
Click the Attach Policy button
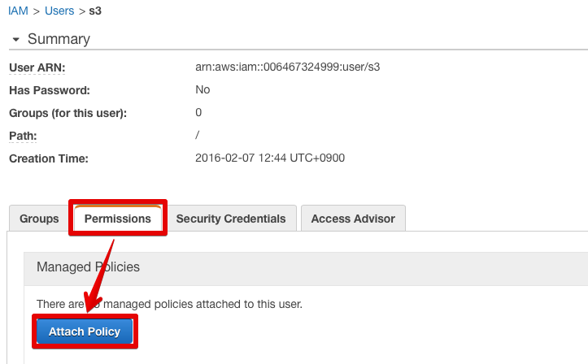coord(85,331)
